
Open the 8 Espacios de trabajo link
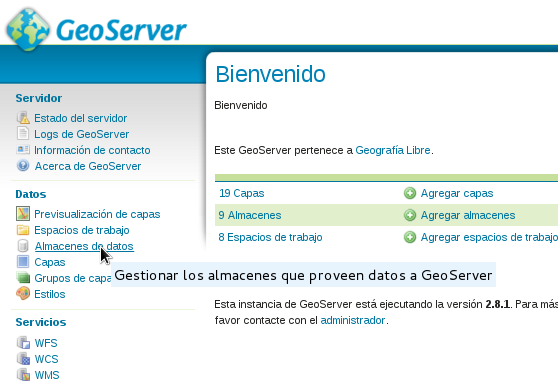tap(270, 237)
